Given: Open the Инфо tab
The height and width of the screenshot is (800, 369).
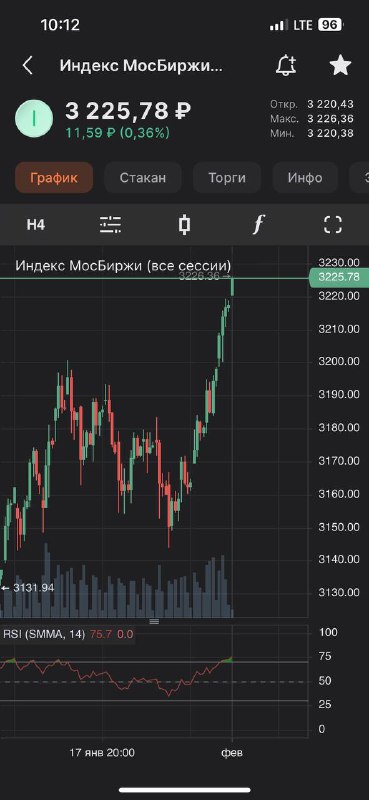Looking at the screenshot, I should (x=305, y=178).
